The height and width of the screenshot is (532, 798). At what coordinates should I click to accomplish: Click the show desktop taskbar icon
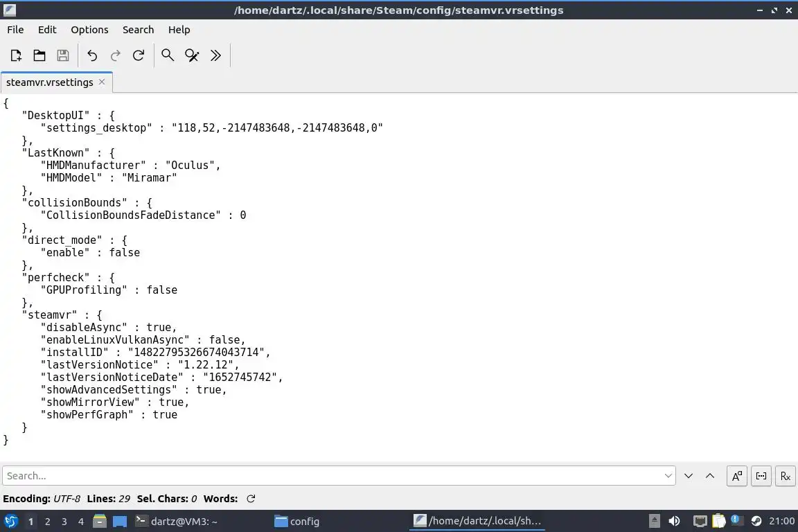click(x=120, y=522)
